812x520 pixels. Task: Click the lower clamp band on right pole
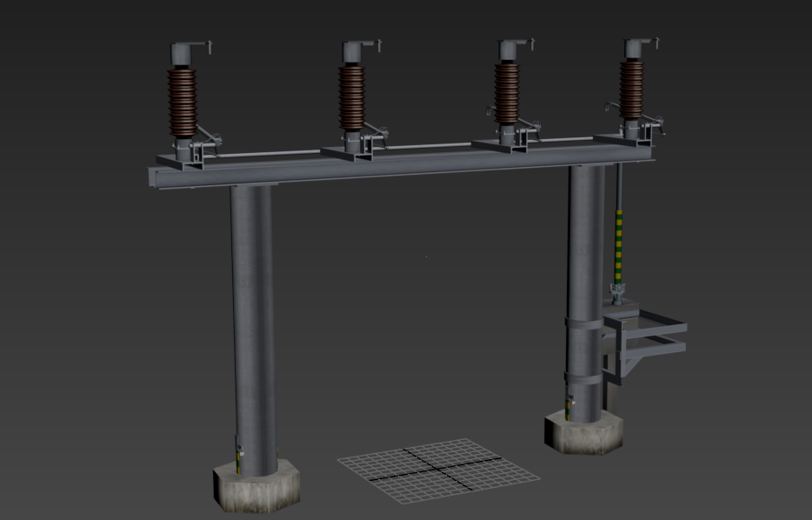[583, 378]
